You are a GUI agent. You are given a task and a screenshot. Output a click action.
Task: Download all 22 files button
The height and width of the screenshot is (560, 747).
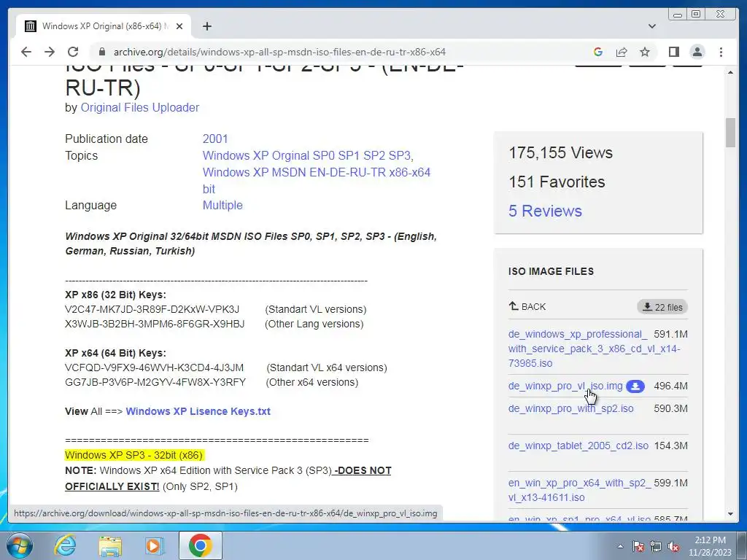click(x=662, y=307)
